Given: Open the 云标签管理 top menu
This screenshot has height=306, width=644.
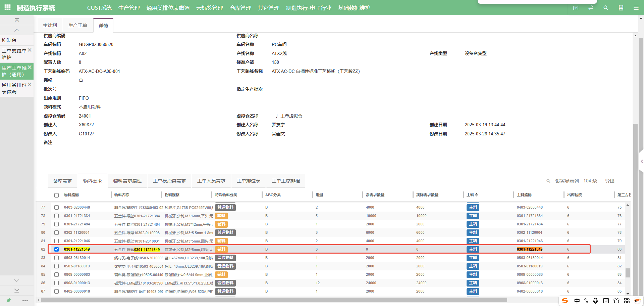Looking at the screenshot, I should 210,8.
